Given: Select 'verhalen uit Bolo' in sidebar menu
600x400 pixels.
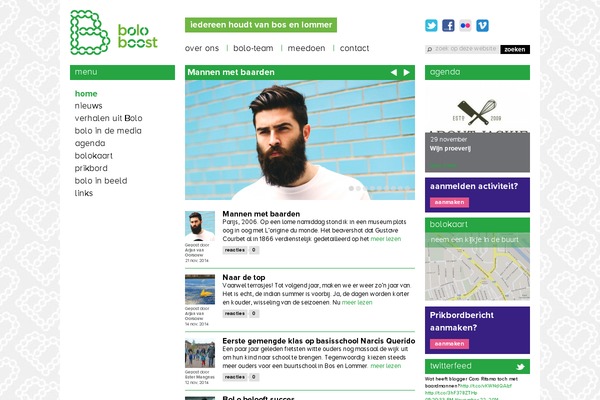Looking at the screenshot, I should click(x=108, y=118).
